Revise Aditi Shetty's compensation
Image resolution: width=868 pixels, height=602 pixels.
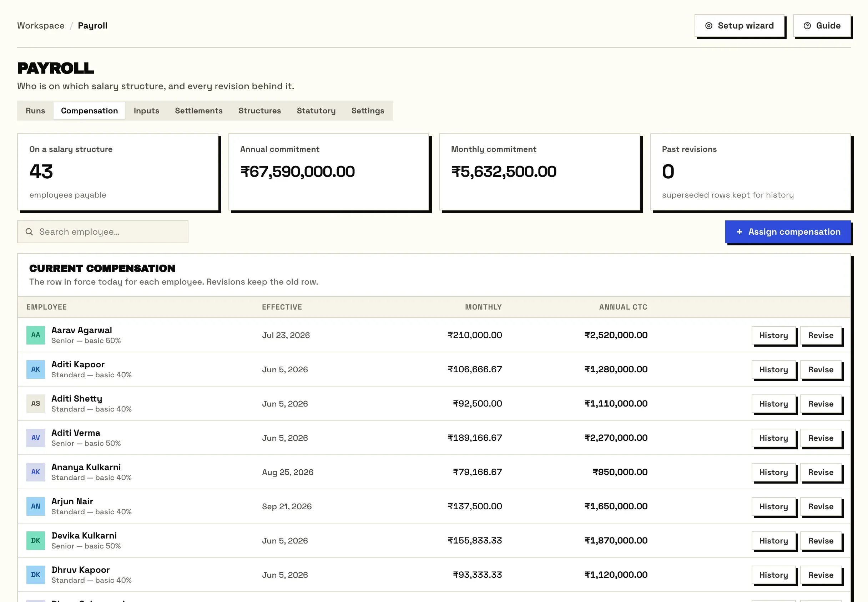tap(821, 404)
